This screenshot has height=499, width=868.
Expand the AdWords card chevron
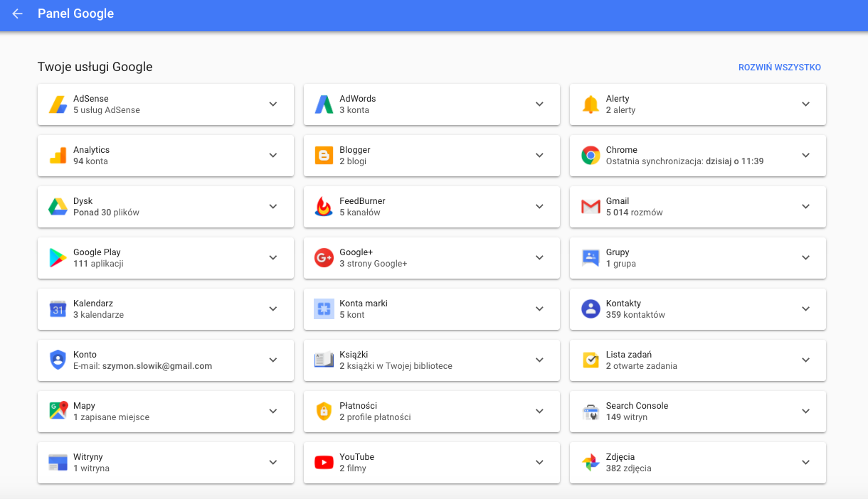coord(539,104)
